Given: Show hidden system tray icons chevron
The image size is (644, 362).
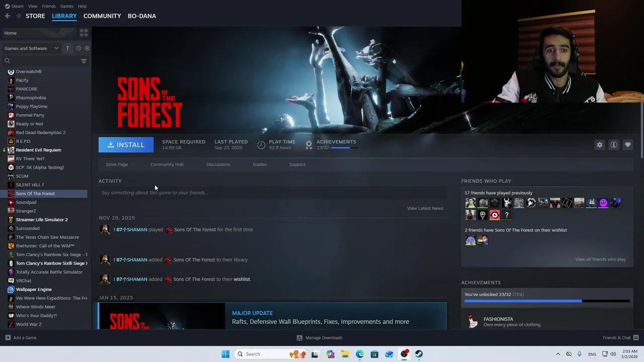Looking at the screenshot, I should coord(557,354).
